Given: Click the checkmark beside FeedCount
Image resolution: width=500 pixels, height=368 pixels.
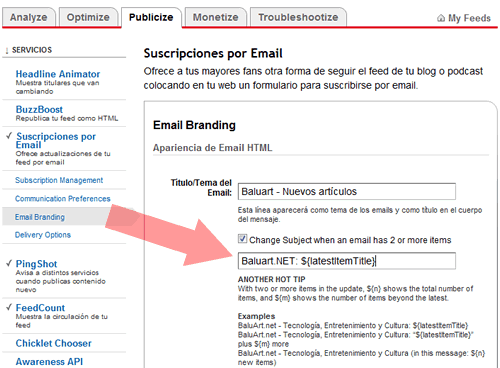Looking at the screenshot, I should pos(9,307).
